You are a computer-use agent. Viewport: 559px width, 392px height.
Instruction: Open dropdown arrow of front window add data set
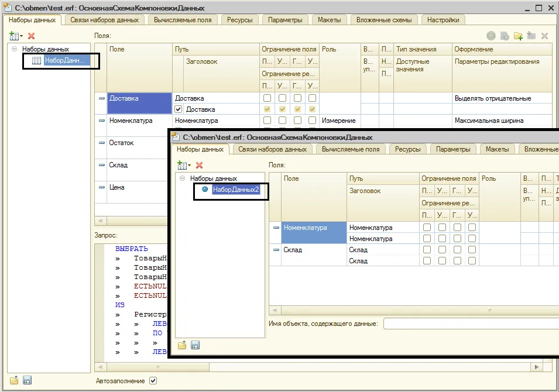pos(189,166)
